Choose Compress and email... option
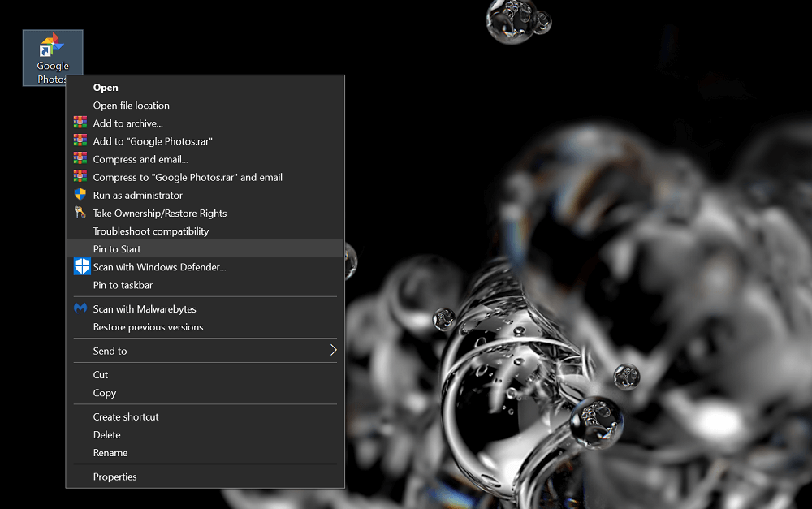The height and width of the screenshot is (509, 812). (205, 159)
